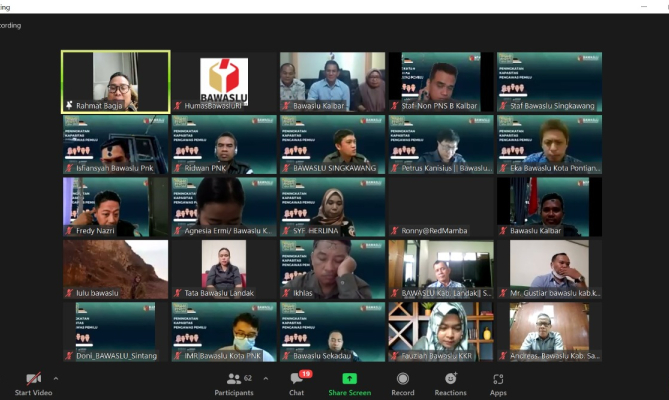Start recording with the Record button
669x400 pixels.
(x=403, y=383)
